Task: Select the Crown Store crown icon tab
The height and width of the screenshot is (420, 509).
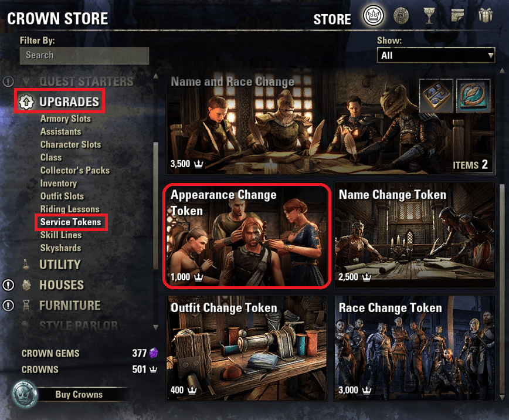Action: [374, 15]
